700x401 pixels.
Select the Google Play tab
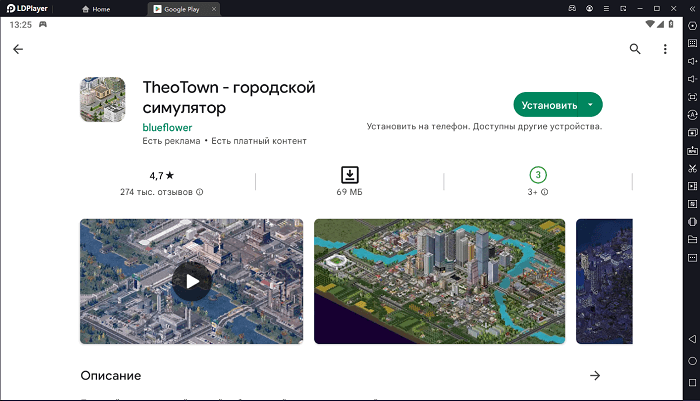[x=182, y=9]
